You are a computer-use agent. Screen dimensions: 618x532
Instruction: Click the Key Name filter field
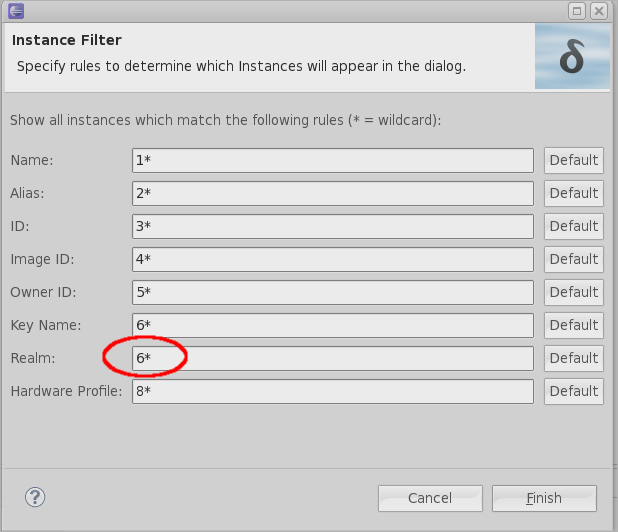(332, 325)
